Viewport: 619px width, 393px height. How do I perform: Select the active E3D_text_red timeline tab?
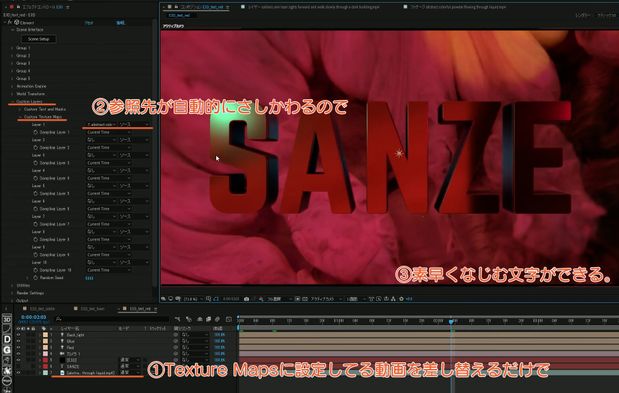137,309
